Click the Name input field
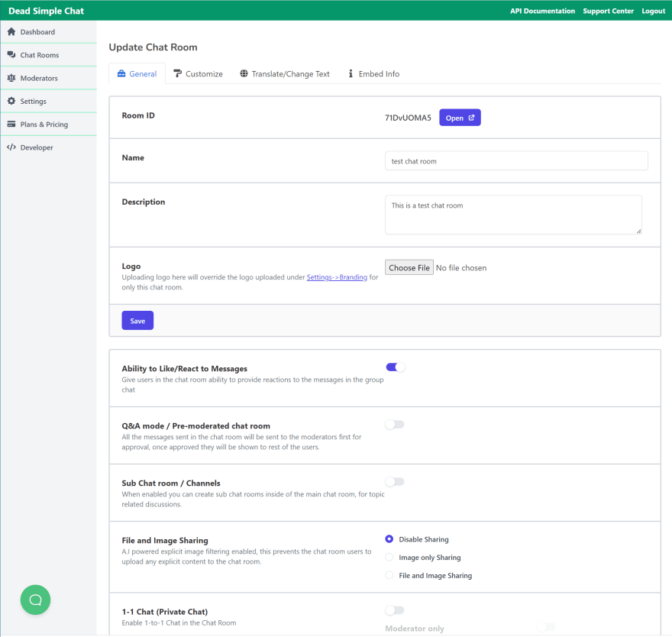 (516, 160)
